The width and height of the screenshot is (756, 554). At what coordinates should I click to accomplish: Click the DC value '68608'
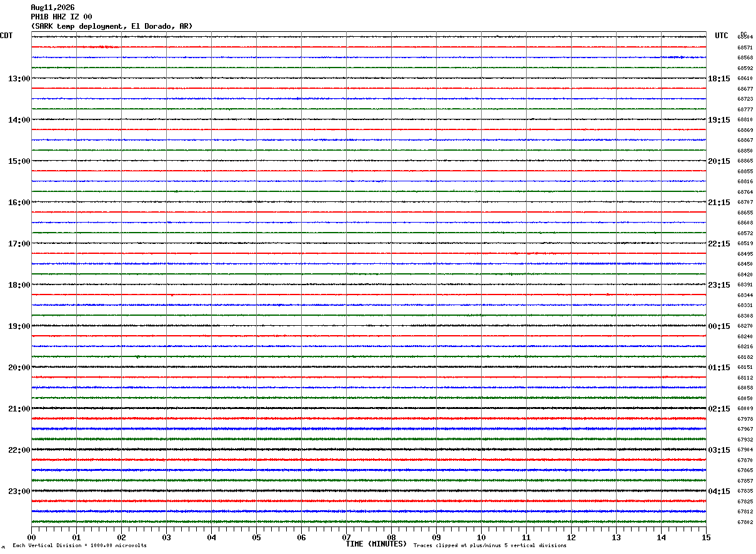pyautogui.click(x=745, y=223)
